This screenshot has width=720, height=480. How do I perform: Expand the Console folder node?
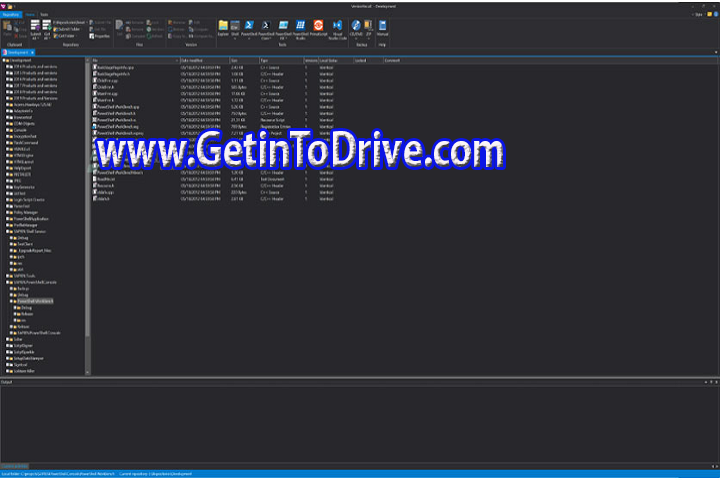tap(7, 130)
